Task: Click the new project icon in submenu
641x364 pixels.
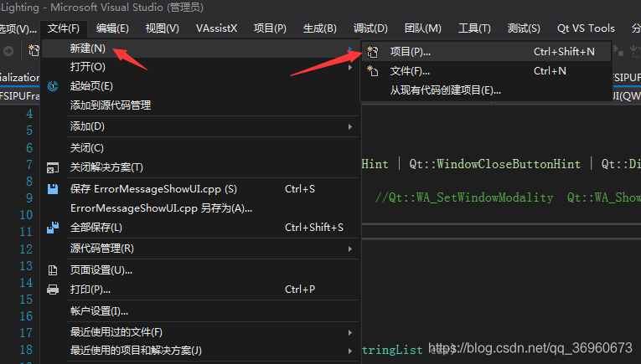Action: [372, 52]
